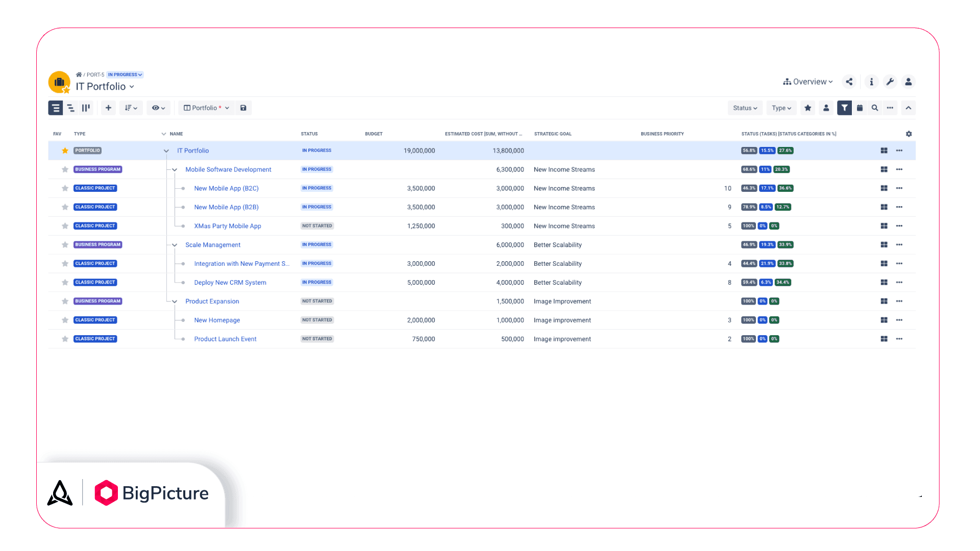
Task: Switch to board columns view icon
Action: click(86, 108)
